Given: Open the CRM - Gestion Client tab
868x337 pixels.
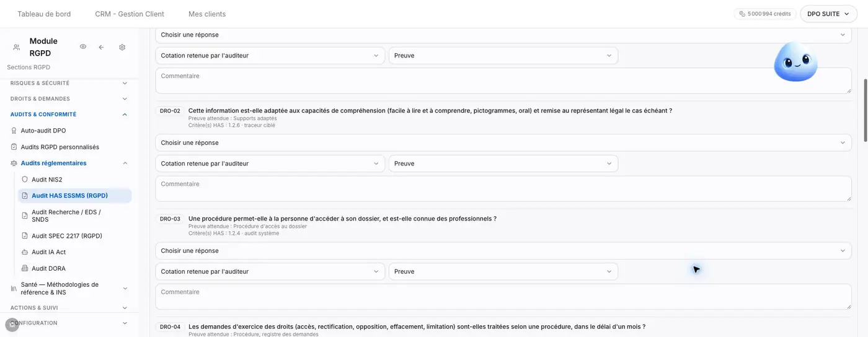Looking at the screenshot, I should pyautogui.click(x=130, y=14).
